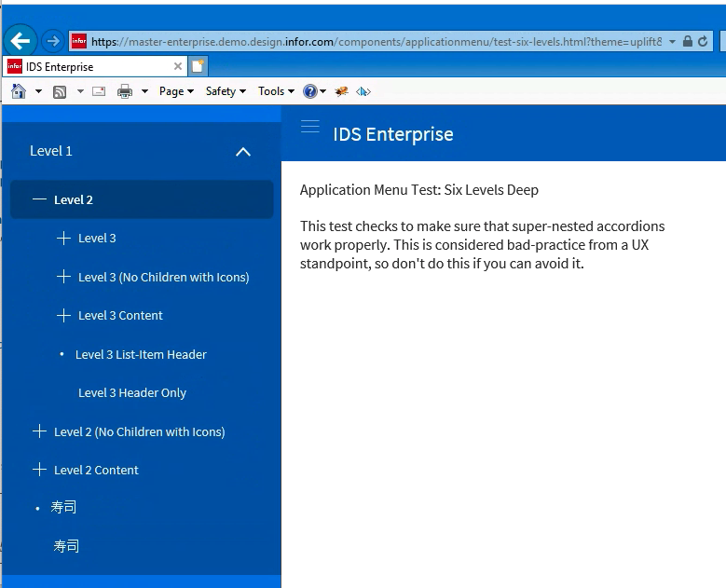Select the Level 2 menu item
The height and width of the screenshot is (588, 726).
point(142,199)
